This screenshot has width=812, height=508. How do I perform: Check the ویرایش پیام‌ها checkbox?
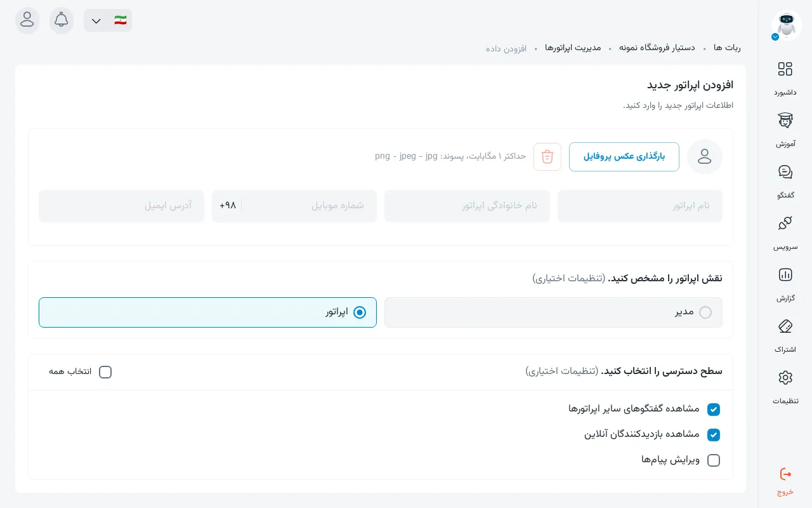coord(714,460)
